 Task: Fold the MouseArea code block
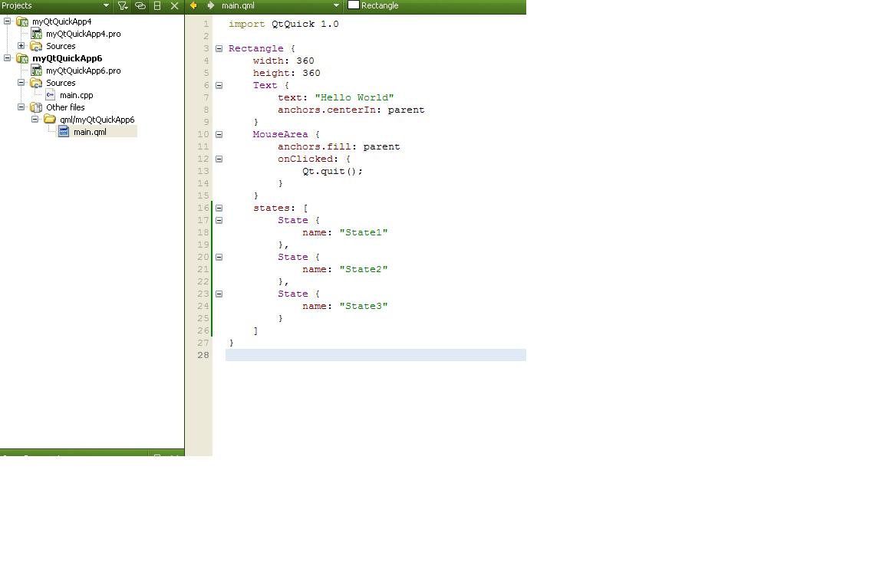point(219,134)
